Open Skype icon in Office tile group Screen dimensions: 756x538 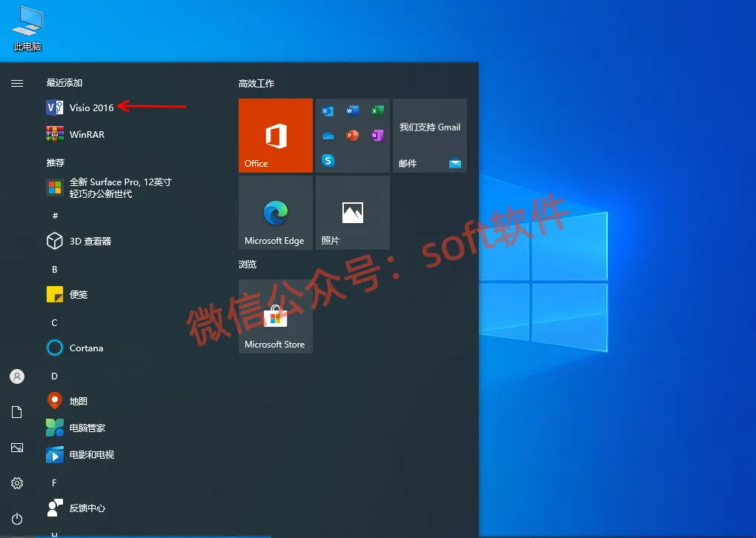[x=328, y=160]
